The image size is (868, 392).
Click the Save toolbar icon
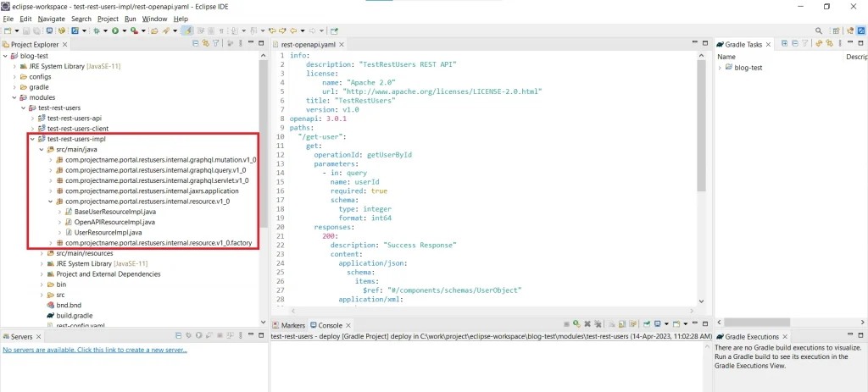[26, 31]
